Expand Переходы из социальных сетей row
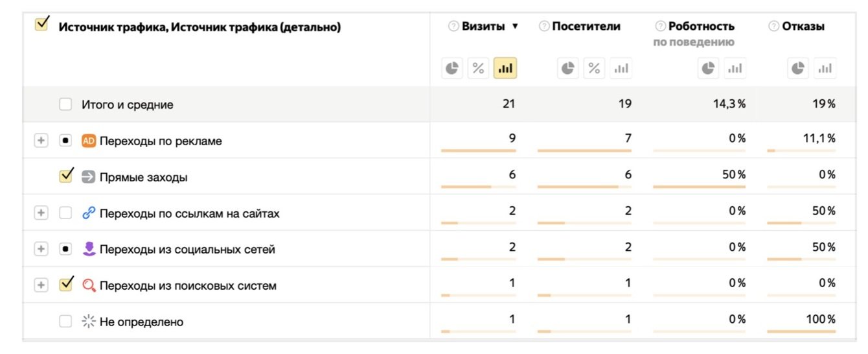Viewport: 868px width, 354px height. [41, 249]
